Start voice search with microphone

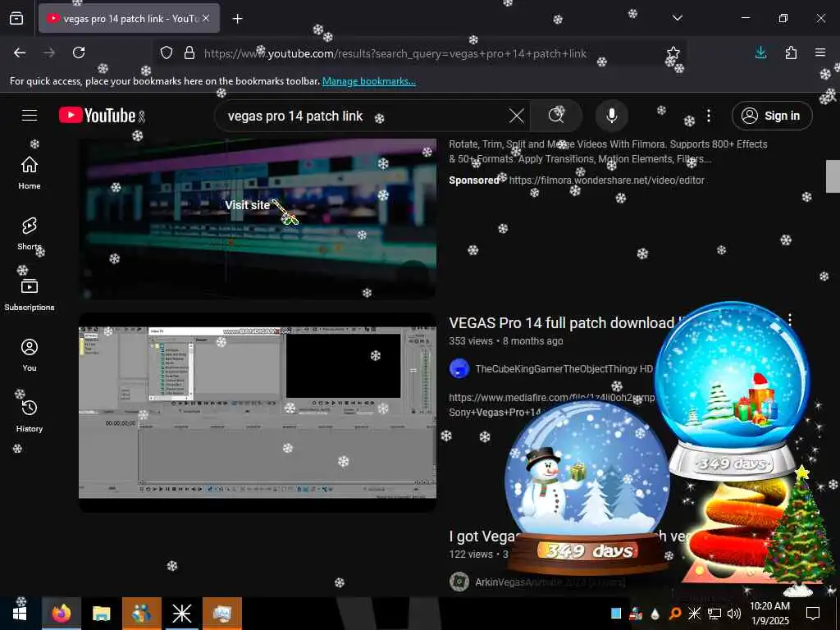612,116
